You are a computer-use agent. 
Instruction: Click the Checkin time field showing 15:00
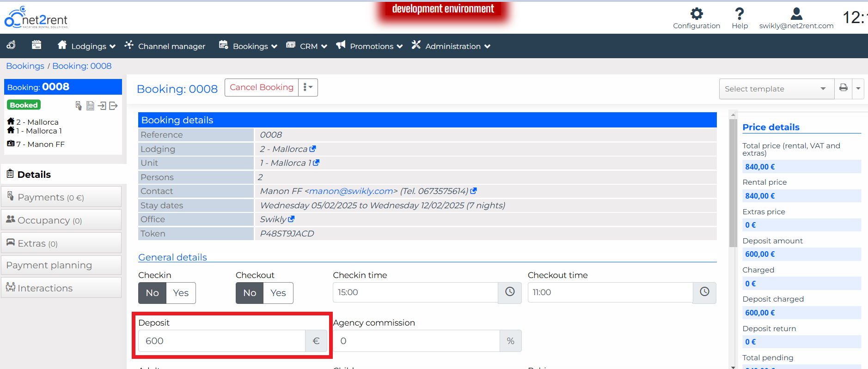pos(416,292)
